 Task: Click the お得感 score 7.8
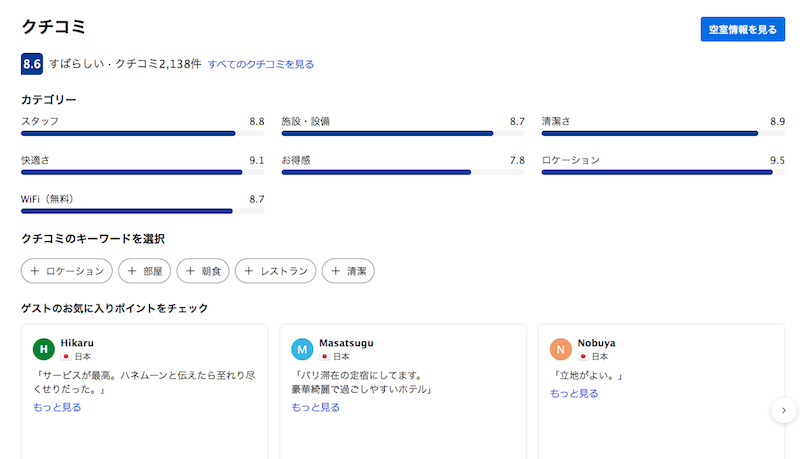[x=517, y=160]
